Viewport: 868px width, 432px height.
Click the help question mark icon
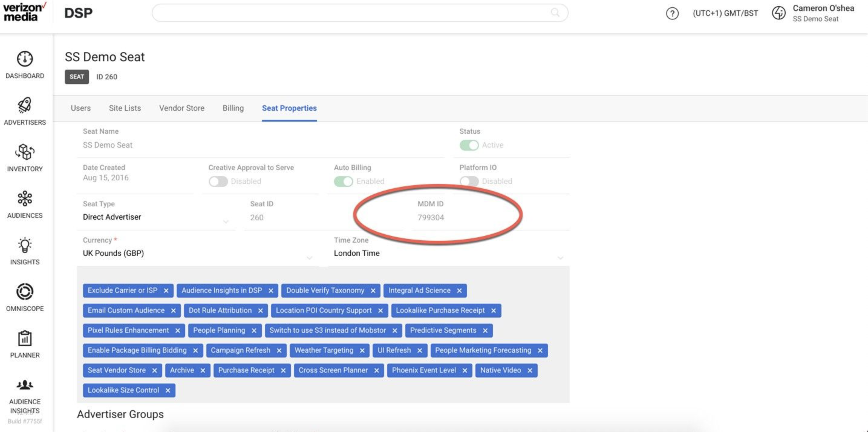click(x=672, y=14)
